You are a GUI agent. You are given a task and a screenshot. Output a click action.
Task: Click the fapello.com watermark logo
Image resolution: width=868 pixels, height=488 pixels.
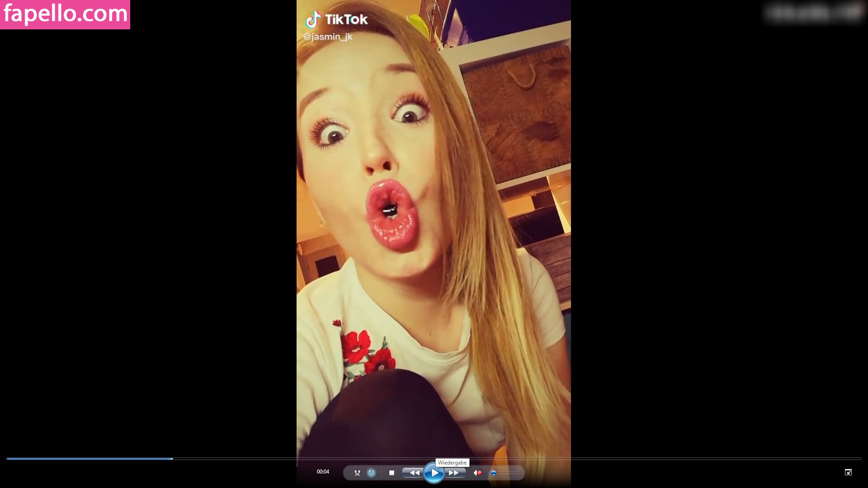pyautogui.click(x=65, y=14)
